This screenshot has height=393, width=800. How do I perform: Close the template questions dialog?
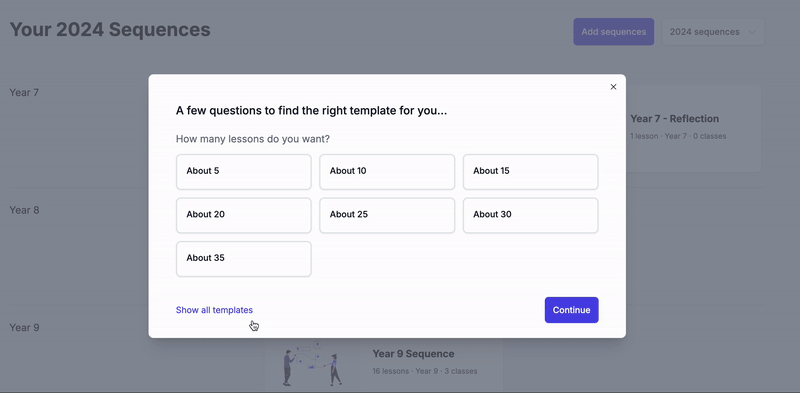(613, 87)
